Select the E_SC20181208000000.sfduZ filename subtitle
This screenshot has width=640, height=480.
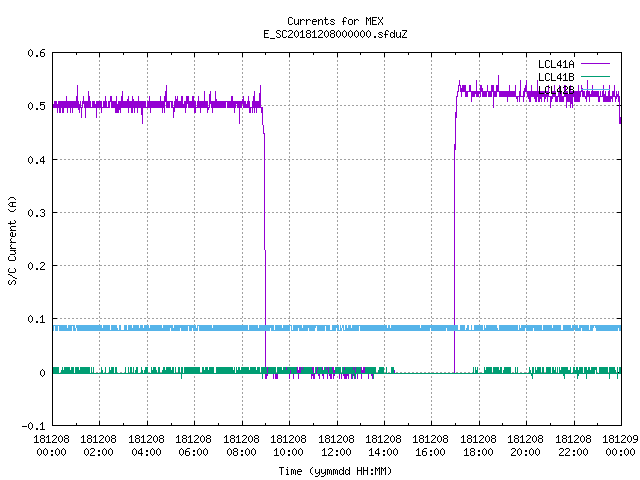point(335,34)
